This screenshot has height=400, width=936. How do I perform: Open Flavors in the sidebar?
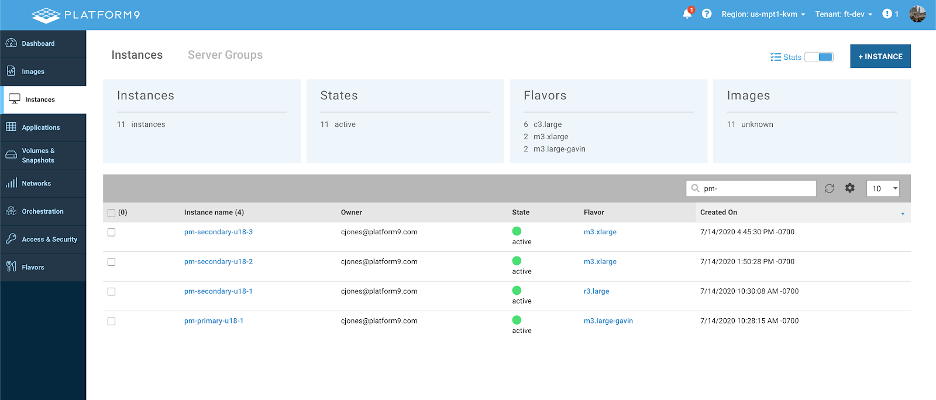click(x=33, y=267)
